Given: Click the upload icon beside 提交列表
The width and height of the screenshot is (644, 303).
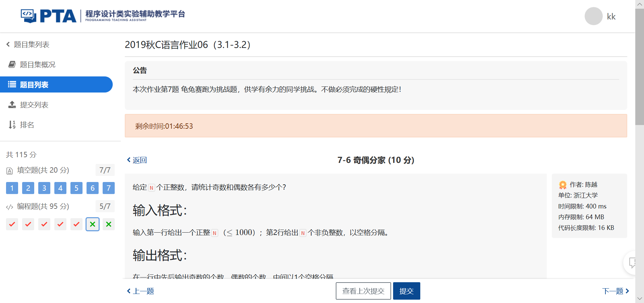Looking at the screenshot, I should [x=12, y=105].
